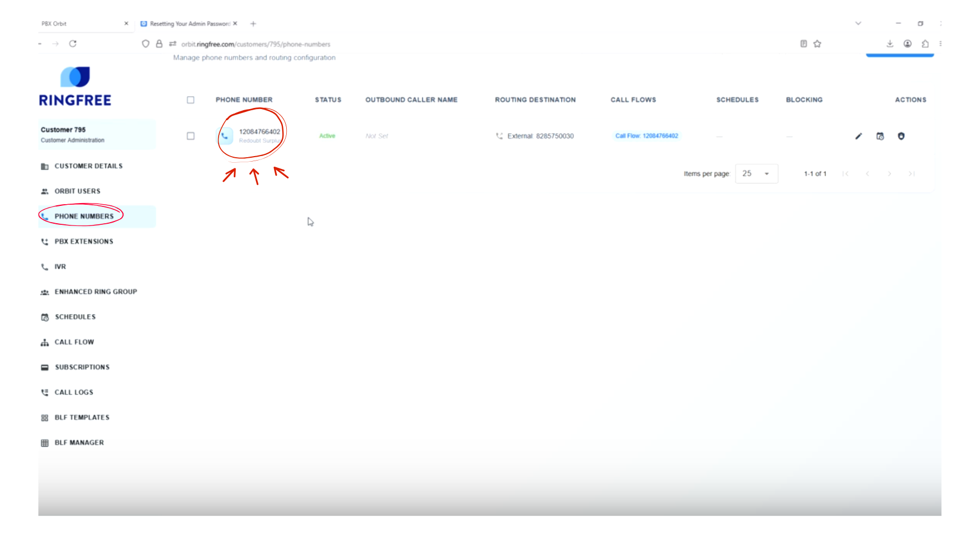Check the box for number 12084766402
980x537 pixels.
click(191, 136)
